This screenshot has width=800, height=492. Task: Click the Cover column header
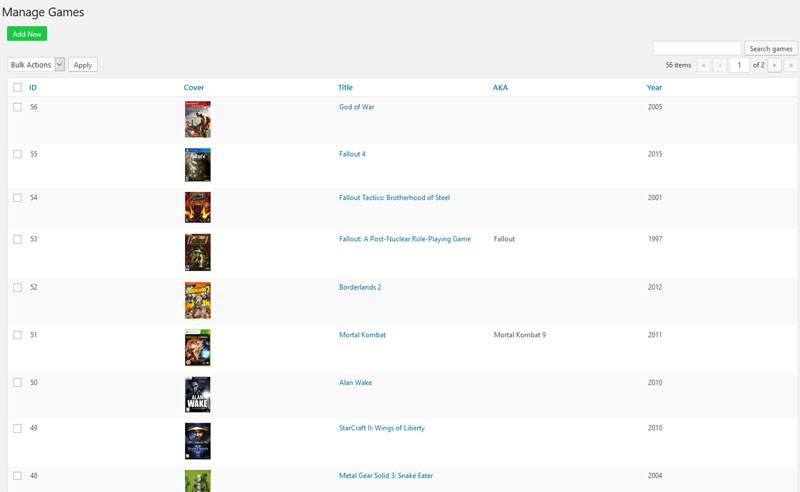click(x=194, y=87)
